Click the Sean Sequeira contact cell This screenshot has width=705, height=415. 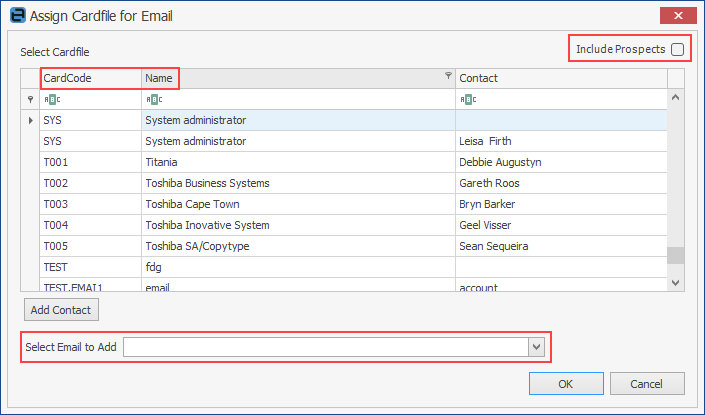[x=561, y=246]
